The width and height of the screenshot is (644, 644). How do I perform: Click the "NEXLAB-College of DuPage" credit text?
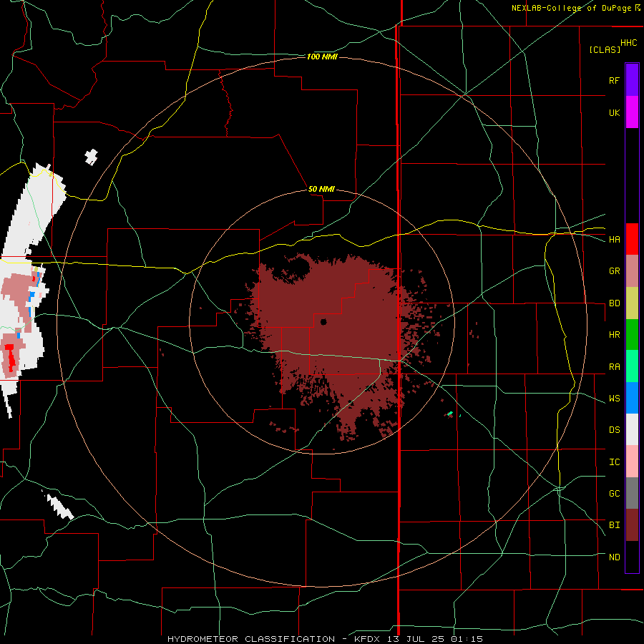pos(571,8)
